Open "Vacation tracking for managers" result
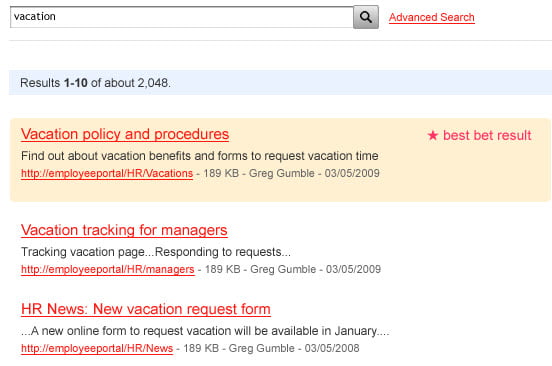Screen dimensions: 552x366 (124, 231)
